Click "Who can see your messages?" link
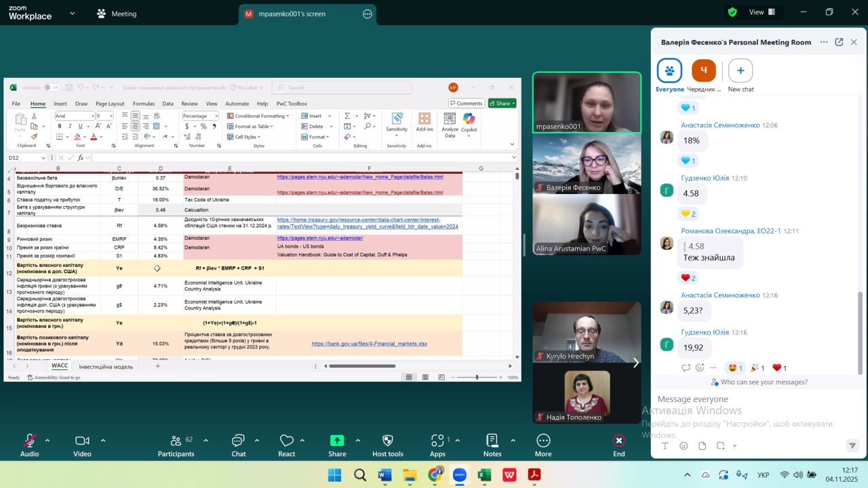Viewport: 868px width, 488px height. point(758,382)
